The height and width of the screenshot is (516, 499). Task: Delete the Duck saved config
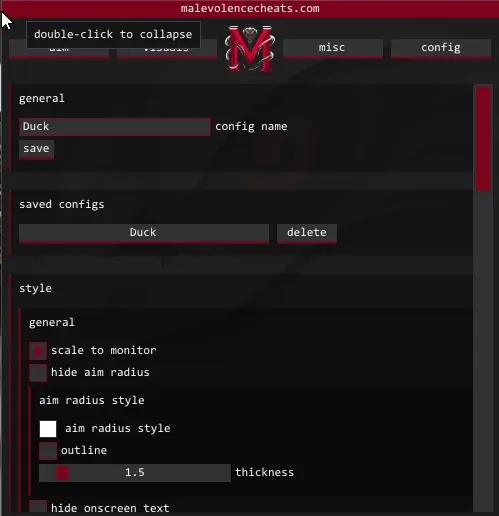[x=307, y=233]
